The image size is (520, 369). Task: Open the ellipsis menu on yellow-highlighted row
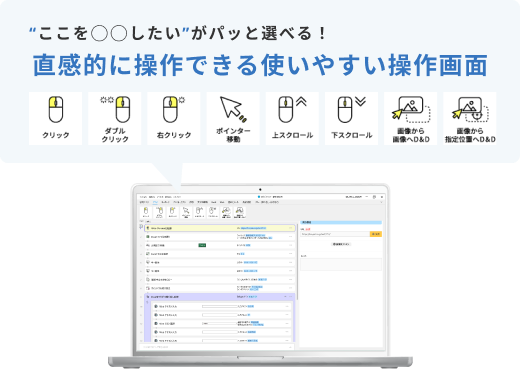tap(290, 228)
